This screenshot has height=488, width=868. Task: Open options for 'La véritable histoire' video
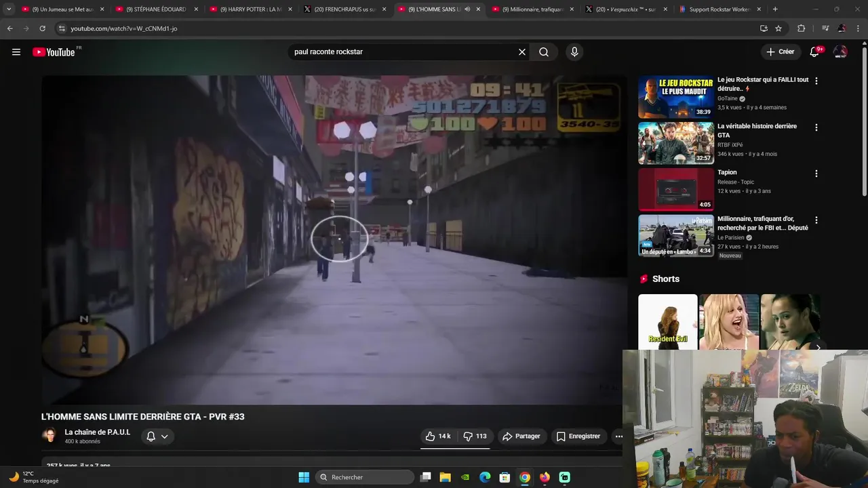816,127
